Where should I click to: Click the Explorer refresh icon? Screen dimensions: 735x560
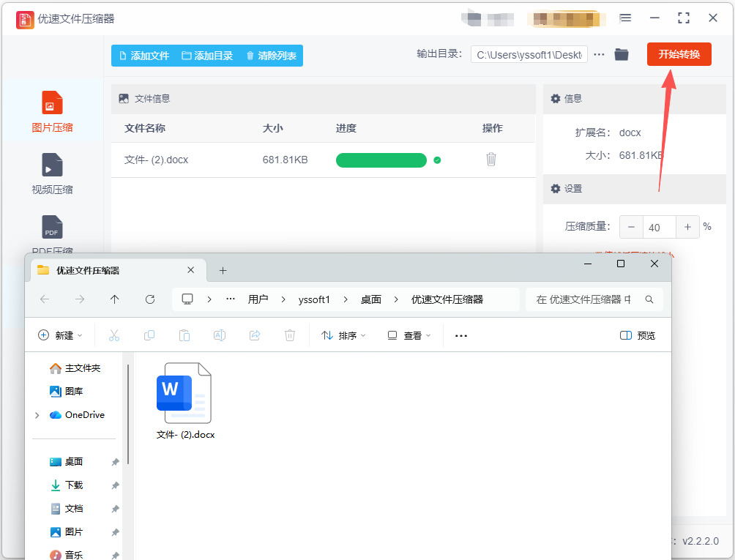[150, 299]
